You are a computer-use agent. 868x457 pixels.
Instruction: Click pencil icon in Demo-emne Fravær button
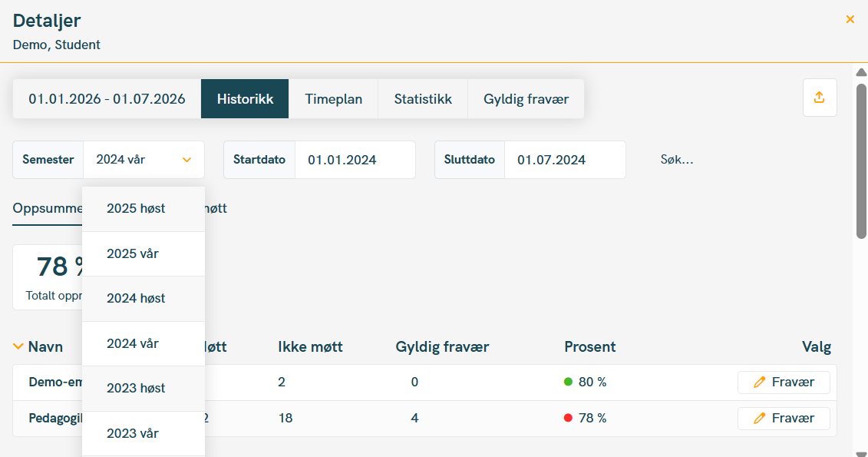pyautogui.click(x=760, y=382)
